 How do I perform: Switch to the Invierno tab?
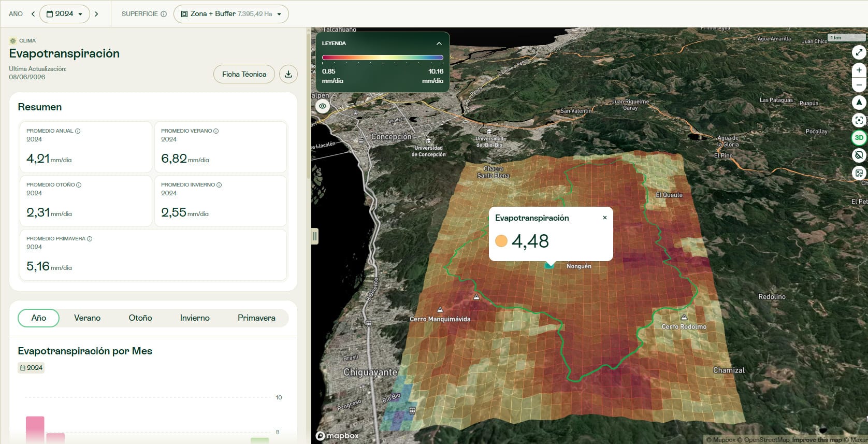click(x=195, y=318)
